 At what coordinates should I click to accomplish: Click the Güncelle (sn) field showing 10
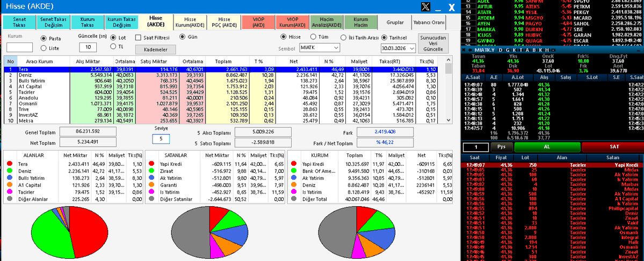click(88, 47)
